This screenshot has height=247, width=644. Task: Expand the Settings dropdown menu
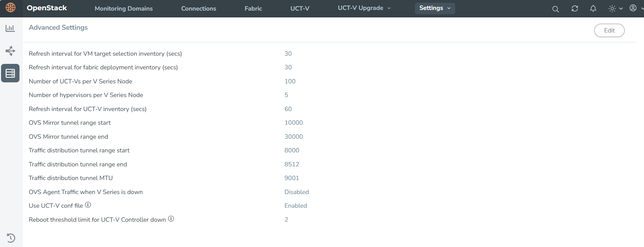coord(435,8)
